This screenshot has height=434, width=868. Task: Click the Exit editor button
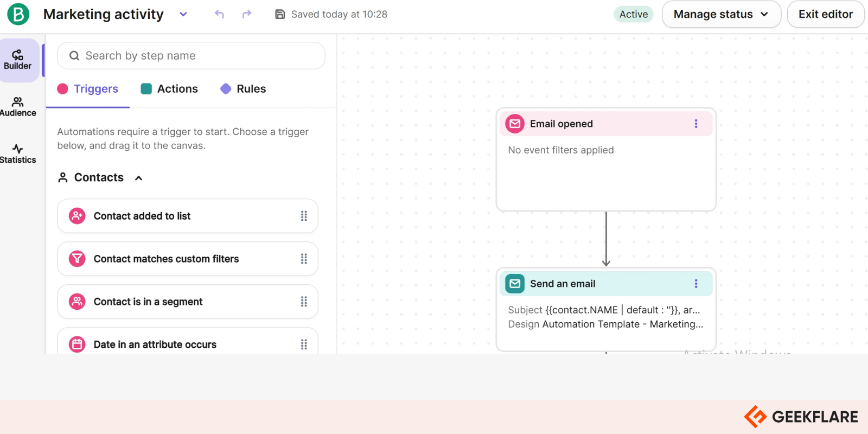tap(825, 14)
